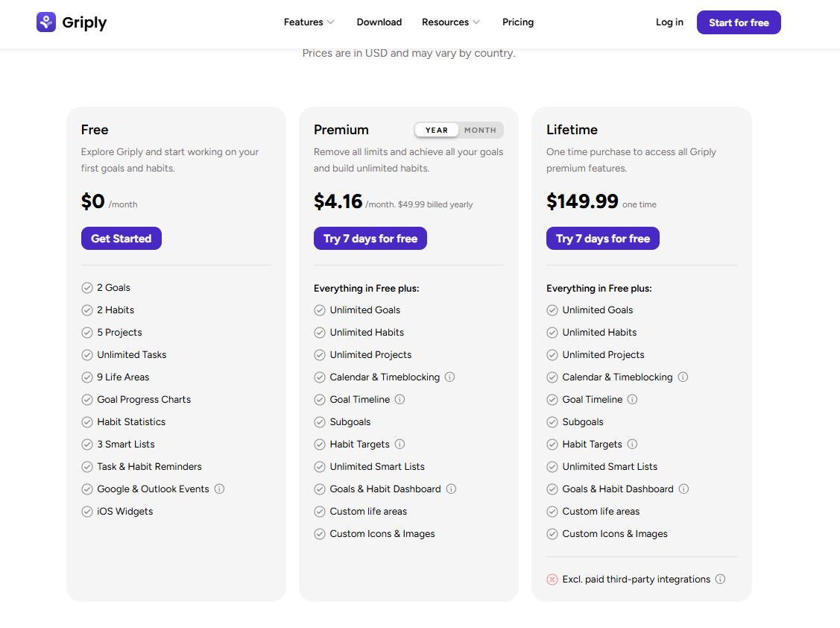Click info icon for Excl. paid third-party integrations
The height and width of the screenshot is (628, 840).
point(721,579)
